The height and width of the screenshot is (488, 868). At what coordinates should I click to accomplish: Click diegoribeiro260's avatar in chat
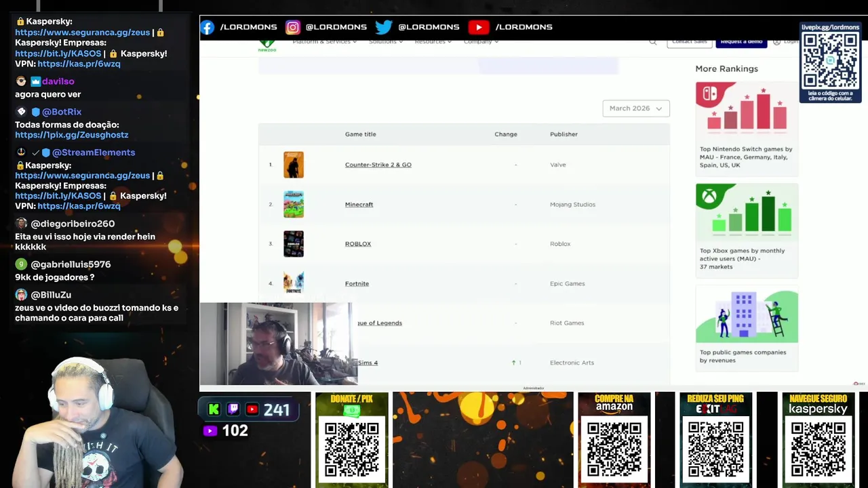[21, 224]
